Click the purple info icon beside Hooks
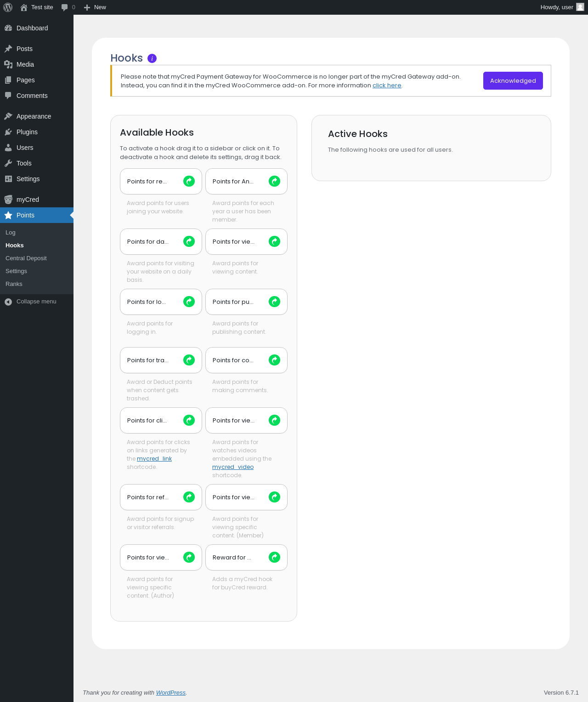 152,58
